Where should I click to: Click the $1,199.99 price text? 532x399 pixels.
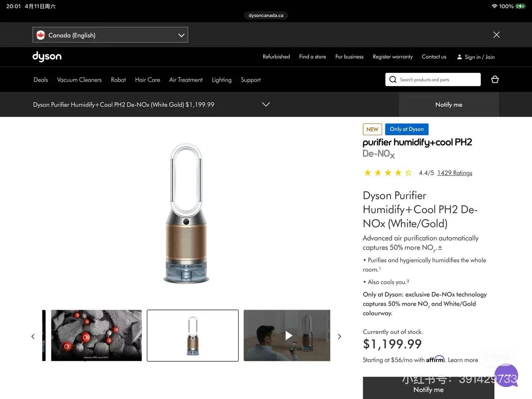[392, 344]
